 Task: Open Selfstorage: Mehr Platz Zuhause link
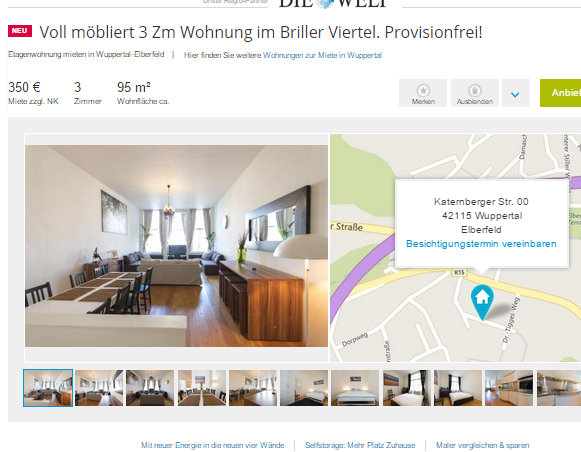[x=360, y=445]
